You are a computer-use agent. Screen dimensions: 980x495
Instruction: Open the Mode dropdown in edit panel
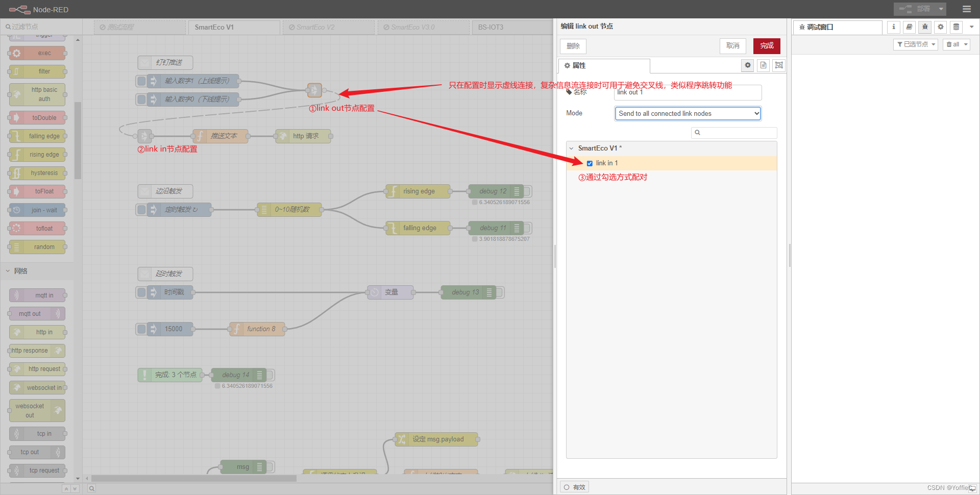(x=687, y=113)
